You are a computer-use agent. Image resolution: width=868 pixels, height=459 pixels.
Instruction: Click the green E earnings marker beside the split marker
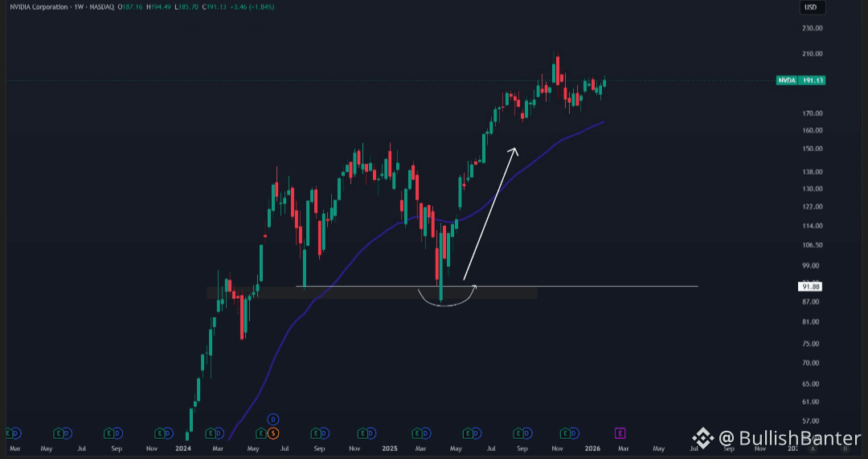coord(260,433)
